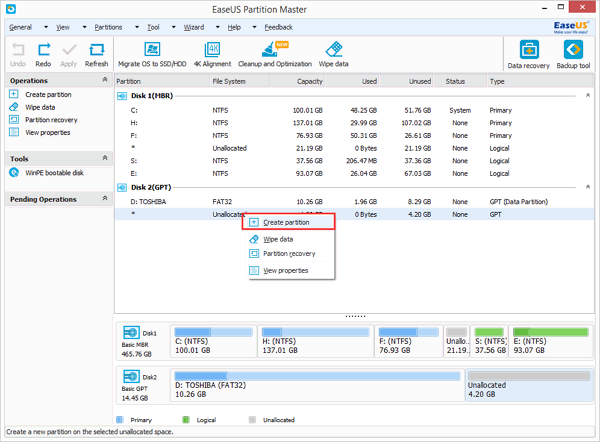Click Partition recovery link in Operations panel
Image resolution: width=600 pixels, height=442 pixels.
point(51,120)
